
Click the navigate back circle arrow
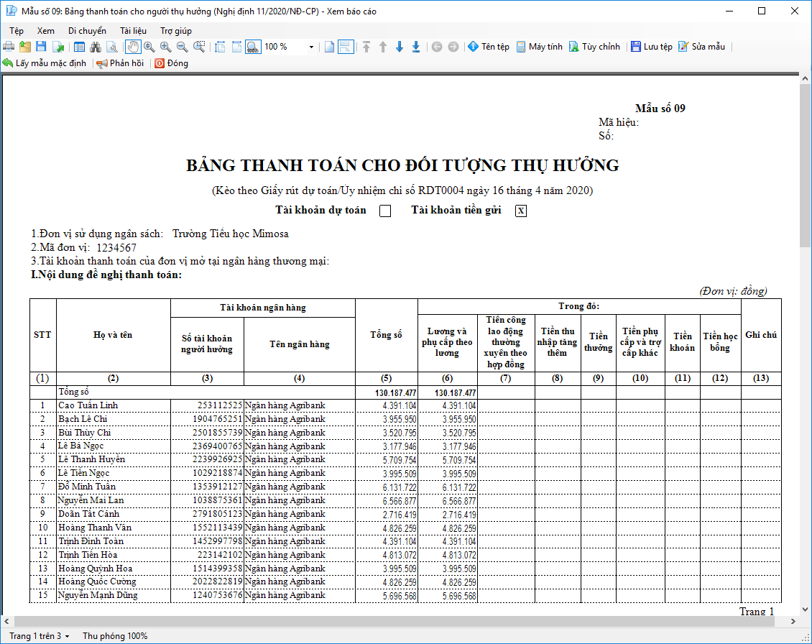tap(437, 47)
